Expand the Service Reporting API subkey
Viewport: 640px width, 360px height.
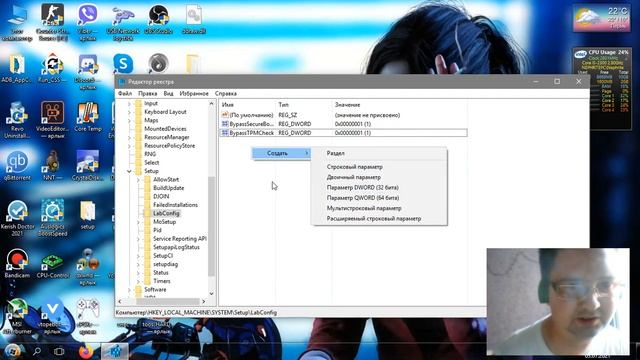[x=138, y=239]
